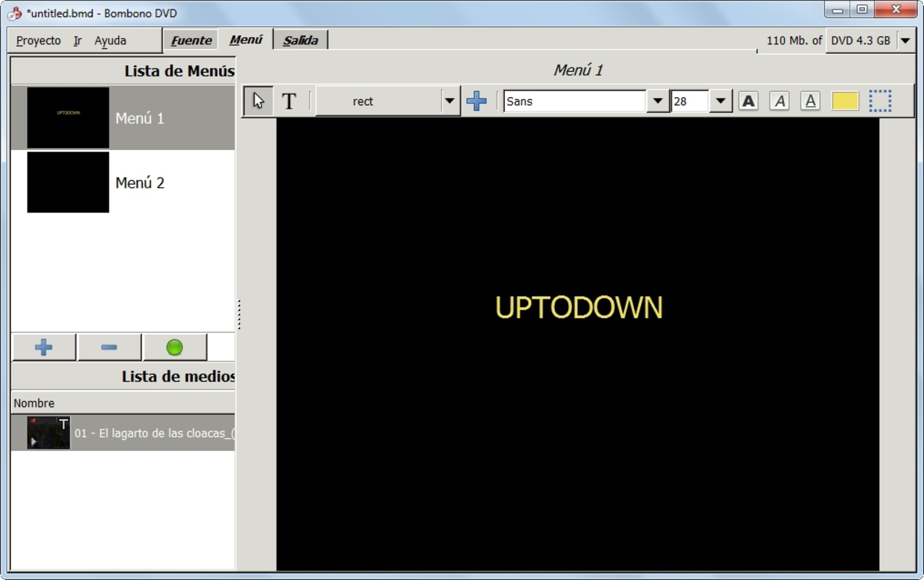This screenshot has width=924, height=580.
Task: Click the Menú 1 thumbnail
Action: click(68, 117)
